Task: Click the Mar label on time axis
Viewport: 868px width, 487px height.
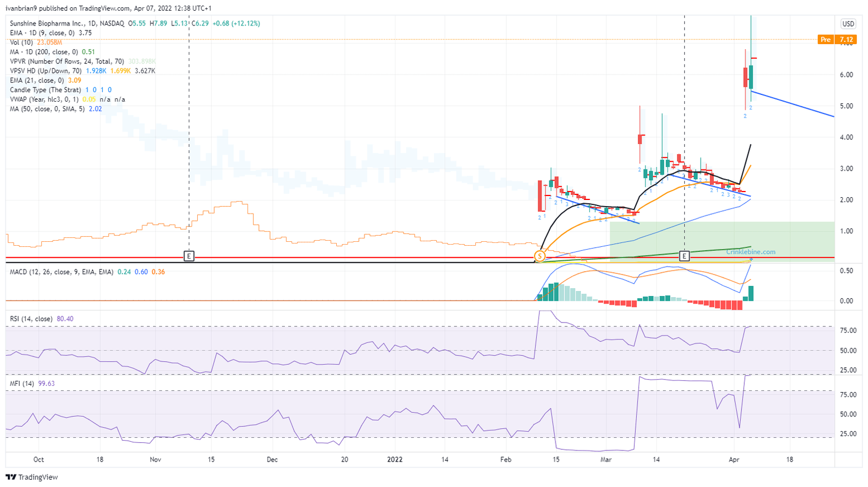Action: [x=606, y=460]
